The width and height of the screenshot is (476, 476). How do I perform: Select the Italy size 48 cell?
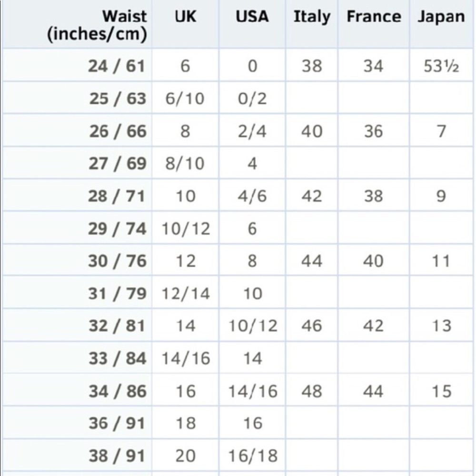[312, 391]
